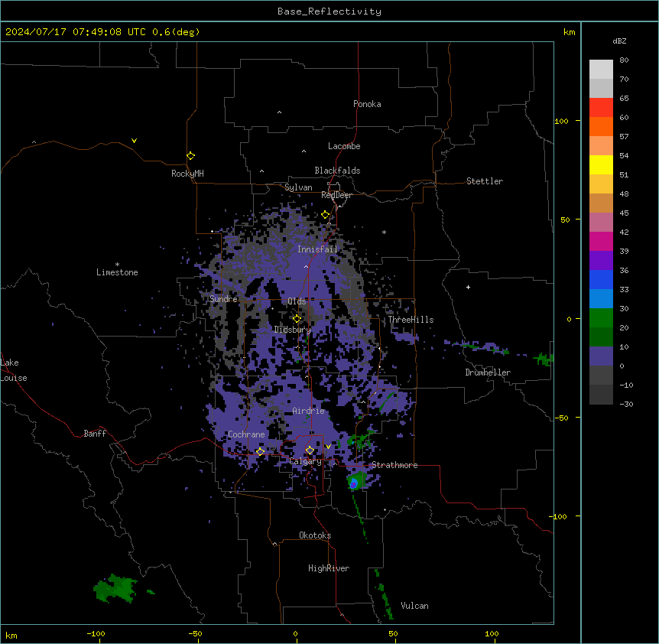Click the Drumheller label
The image size is (659, 644).
coord(488,372)
